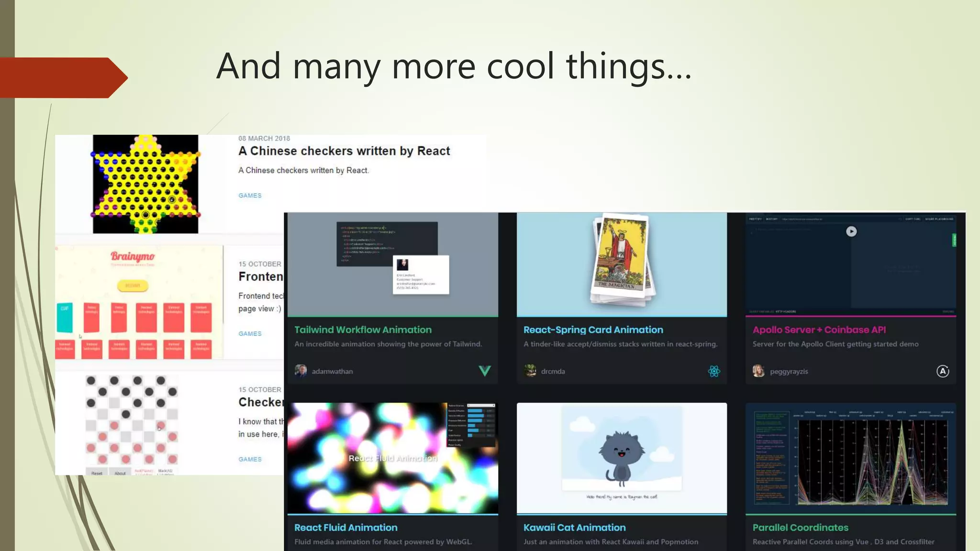This screenshot has height=551, width=980.
Task: Click the Apollo logo icon on Coinbase card
Action: pos(942,371)
